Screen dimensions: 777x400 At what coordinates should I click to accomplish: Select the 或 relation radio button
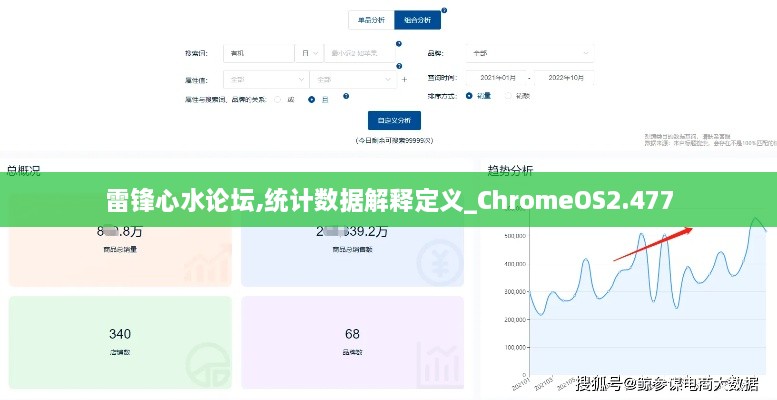[x=278, y=100]
